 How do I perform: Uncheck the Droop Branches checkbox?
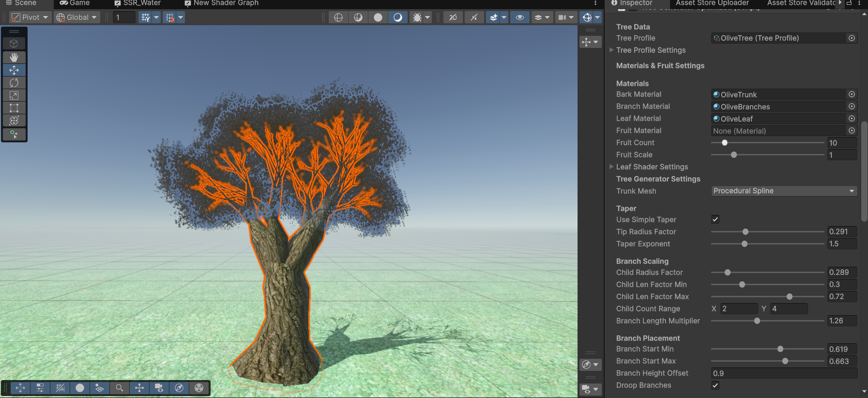click(x=715, y=385)
